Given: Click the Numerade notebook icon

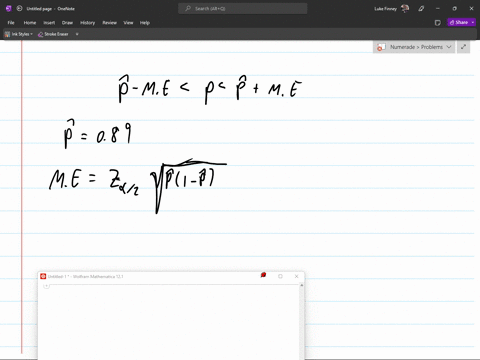Looking at the screenshot, I should [381, 47].
